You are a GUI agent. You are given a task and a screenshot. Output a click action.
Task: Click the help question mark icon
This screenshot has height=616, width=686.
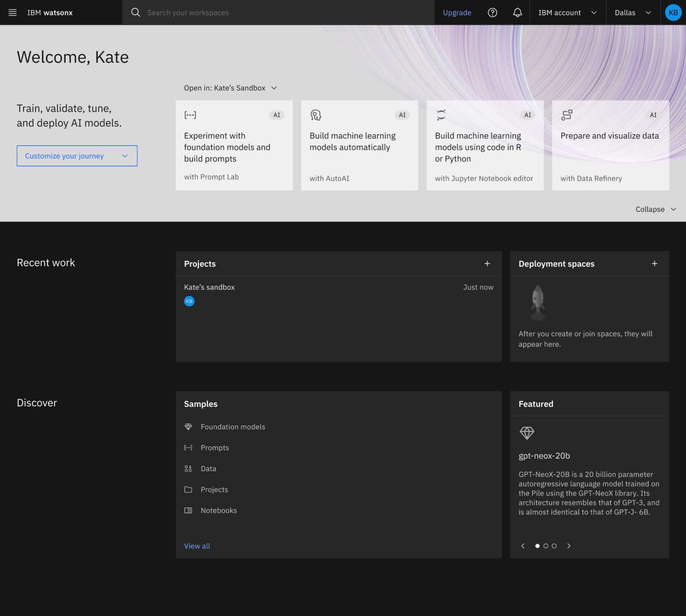point(492,13)
